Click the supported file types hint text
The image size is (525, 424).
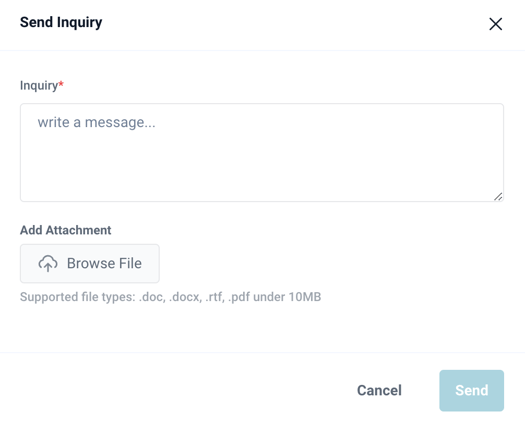point(170,297)
